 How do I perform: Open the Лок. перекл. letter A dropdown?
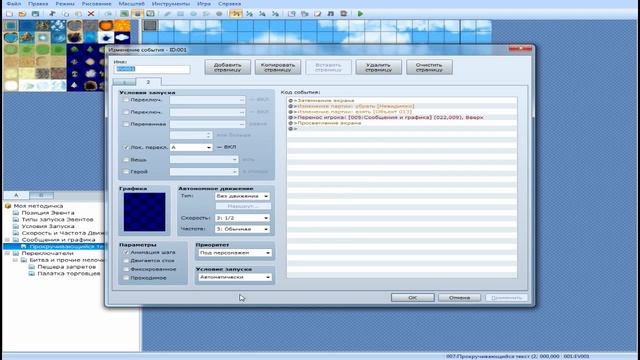pos(191,147)
